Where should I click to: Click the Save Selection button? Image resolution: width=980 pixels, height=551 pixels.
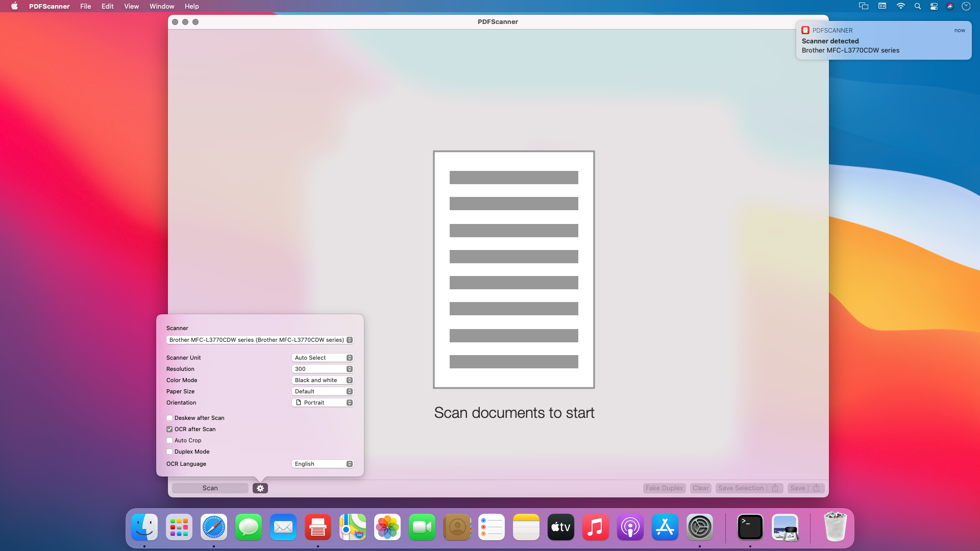(x=741, y=488)
